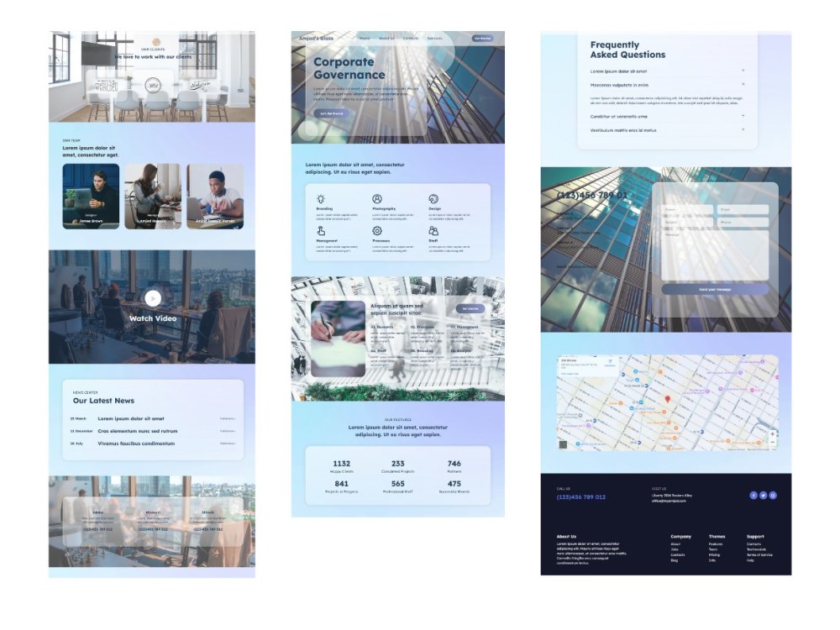Open news item 'Cras elementum nunc sed rutrum'
The width and height of the screenshot is (840, 630).
[x=137, y=431]
